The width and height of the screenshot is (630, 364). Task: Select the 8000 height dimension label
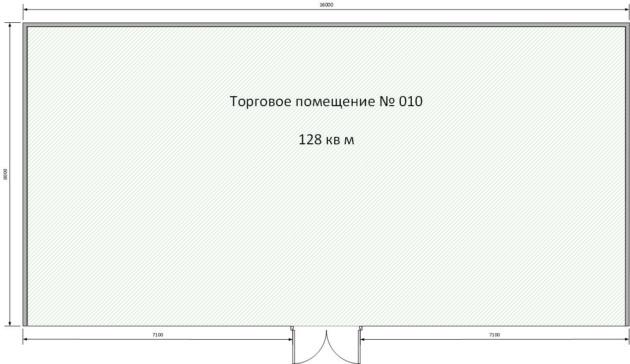click(5, 174)
